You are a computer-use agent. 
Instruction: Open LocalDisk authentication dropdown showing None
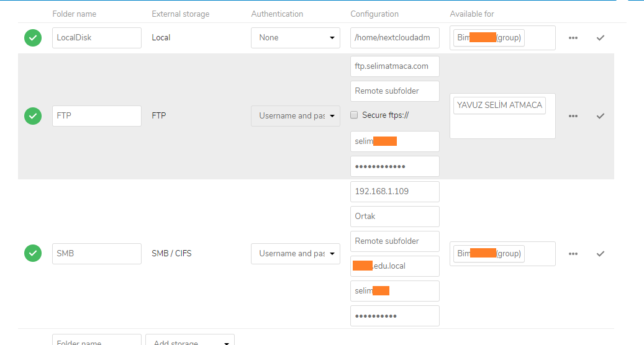point(295,38)
